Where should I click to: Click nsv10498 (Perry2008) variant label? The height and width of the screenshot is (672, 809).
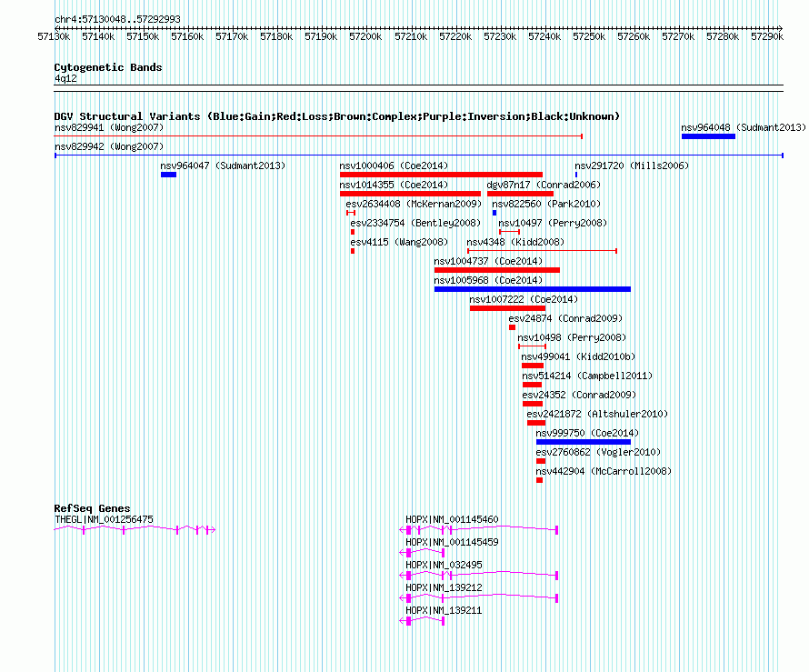pyautogui.click(x=571, y=337)
